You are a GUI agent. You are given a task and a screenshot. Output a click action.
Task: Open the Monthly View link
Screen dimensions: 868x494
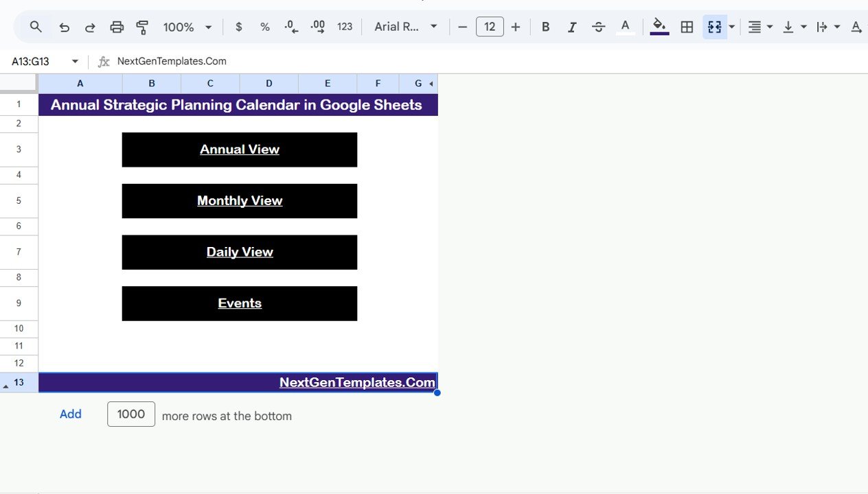pos(240,200)
